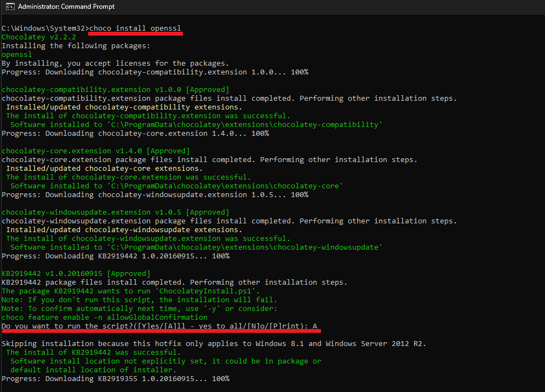Click 'Installed/updated chocolatey-compatibility extensions.' line

click(x=124, y=107)
